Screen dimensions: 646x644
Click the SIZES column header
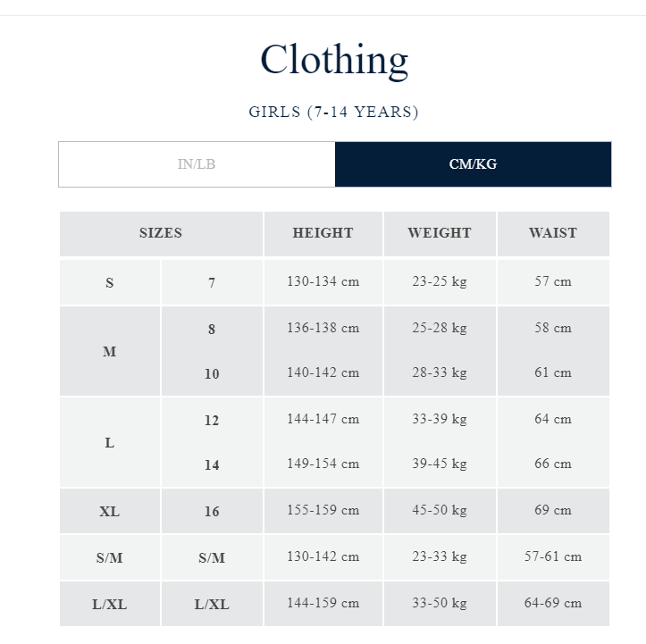pyautogui.click(x=161, y=233)
